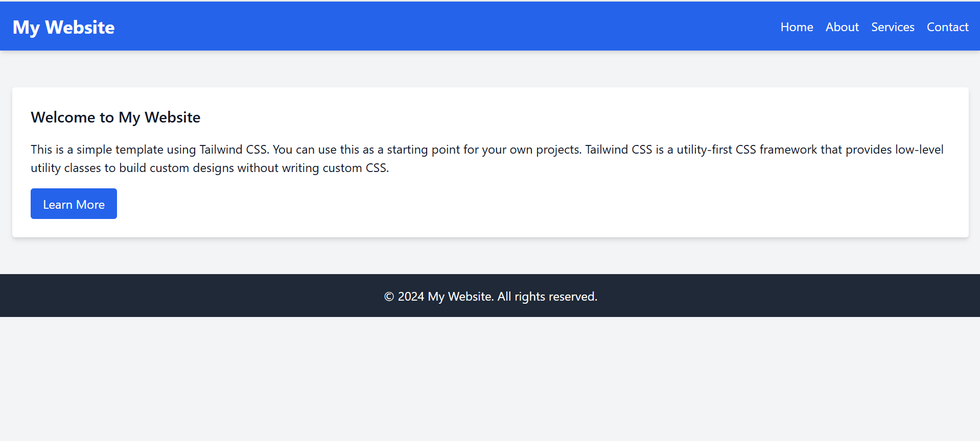Viewport: 980px width, 441px height.
Task: Select the About navigation link
Action: [x=842, y=27]
